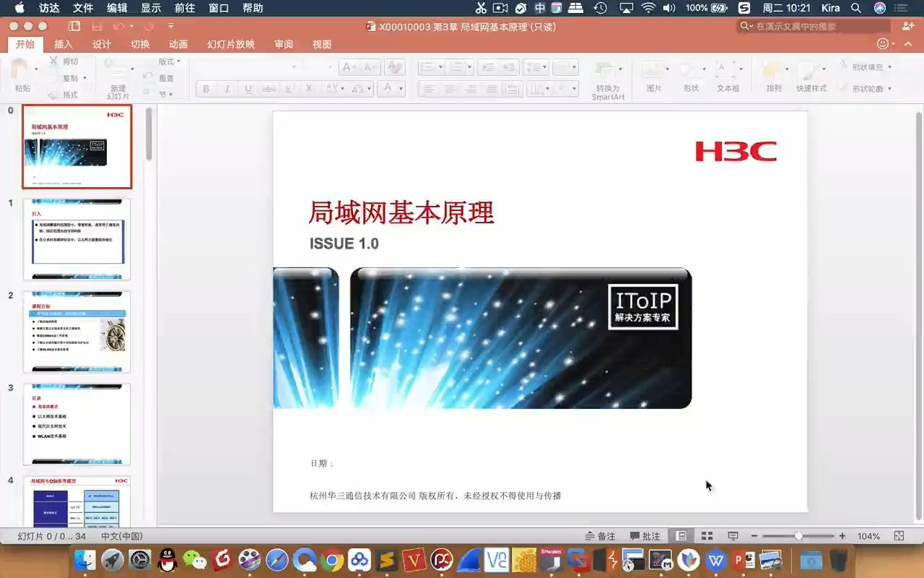
Task: Click Increase indent level icon
Action: point(509,67)
